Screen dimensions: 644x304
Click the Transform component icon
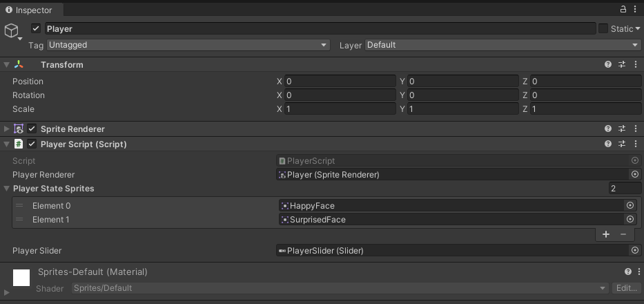click(x=19, y=64)
